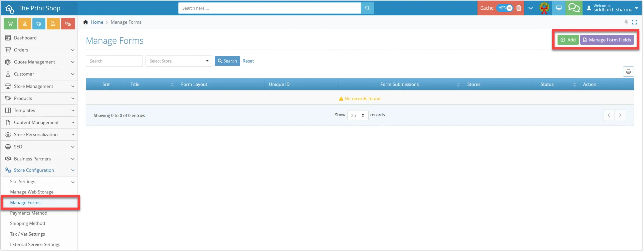This screenshot has width=644, height=252.
Task: Expand the Orders sidebar menu
Action: pyautogui.click(x=39, y=50)
